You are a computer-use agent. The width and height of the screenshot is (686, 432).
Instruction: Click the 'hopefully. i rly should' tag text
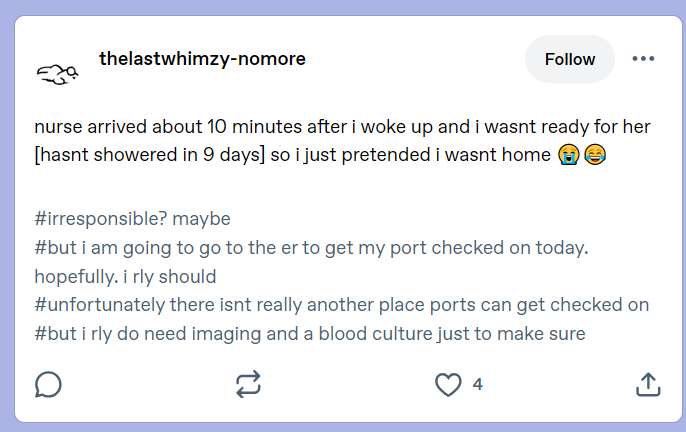125,277
